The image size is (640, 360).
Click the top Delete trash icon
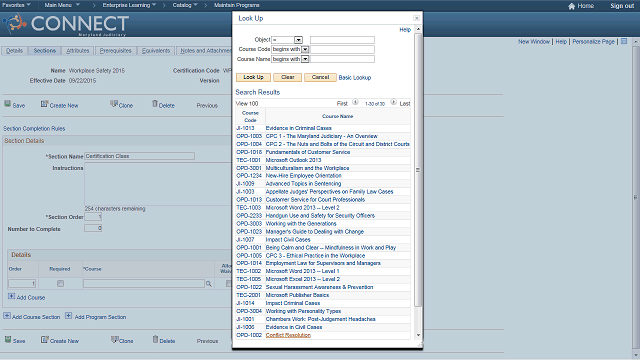tap(155, 104)
